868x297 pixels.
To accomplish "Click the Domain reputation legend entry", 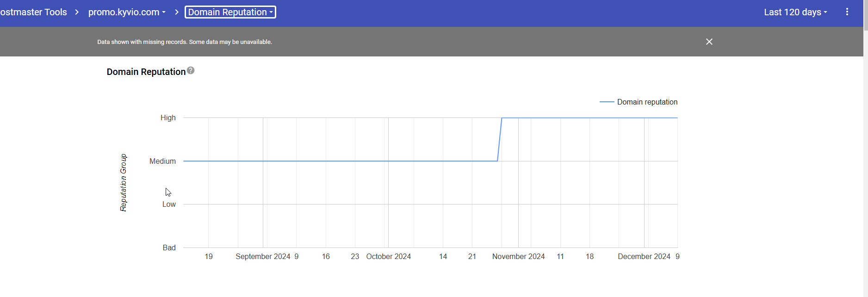I will click(639, 102).
